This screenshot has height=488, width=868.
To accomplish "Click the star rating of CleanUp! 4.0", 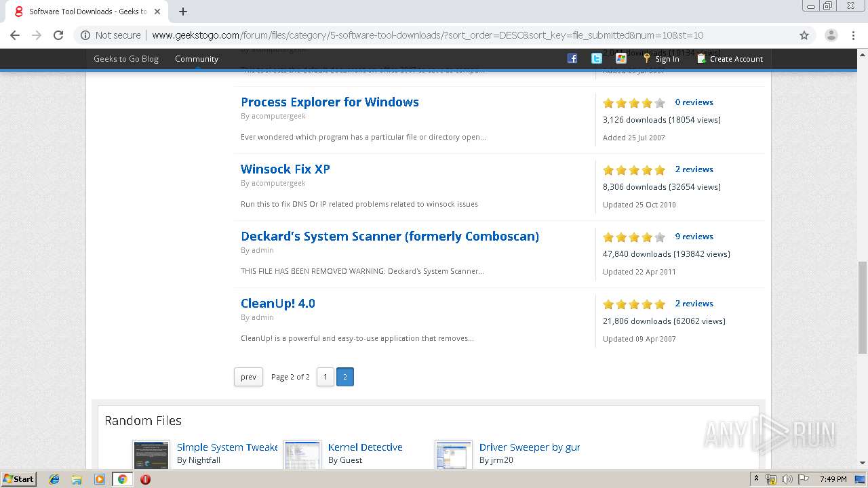I will pos(634,304).
